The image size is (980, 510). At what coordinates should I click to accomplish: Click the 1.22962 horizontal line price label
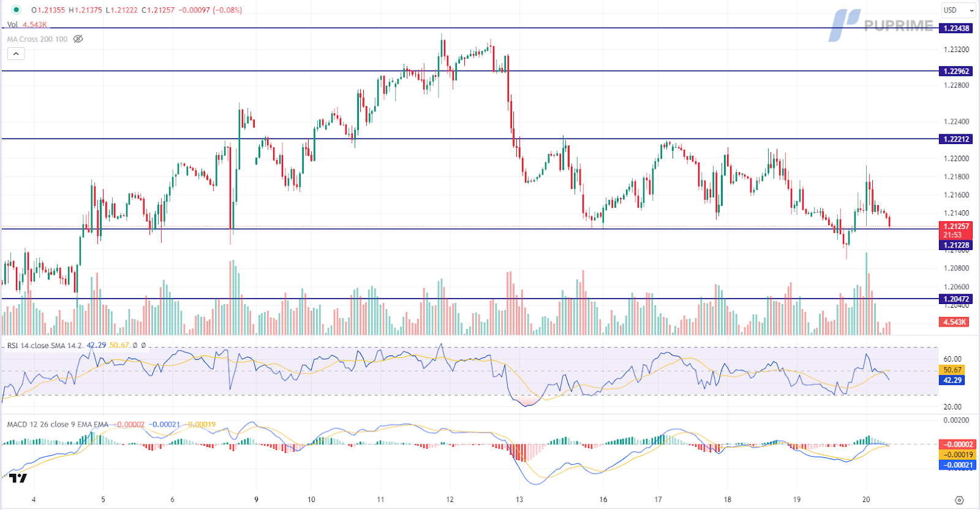coord(956,71)
